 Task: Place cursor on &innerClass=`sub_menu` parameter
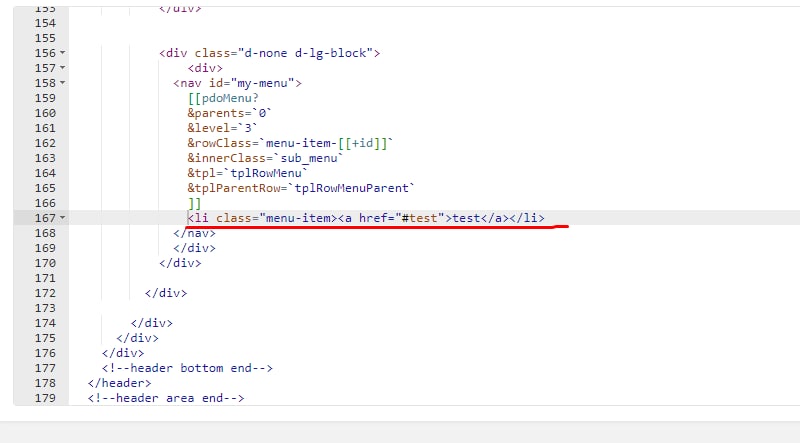265,158
